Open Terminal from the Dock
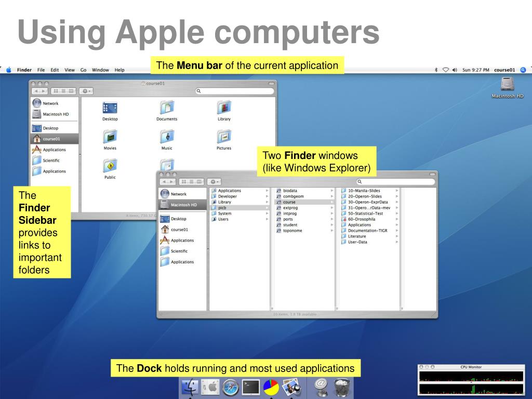Viewport: 532px width, 399px height. coord(251,388)
